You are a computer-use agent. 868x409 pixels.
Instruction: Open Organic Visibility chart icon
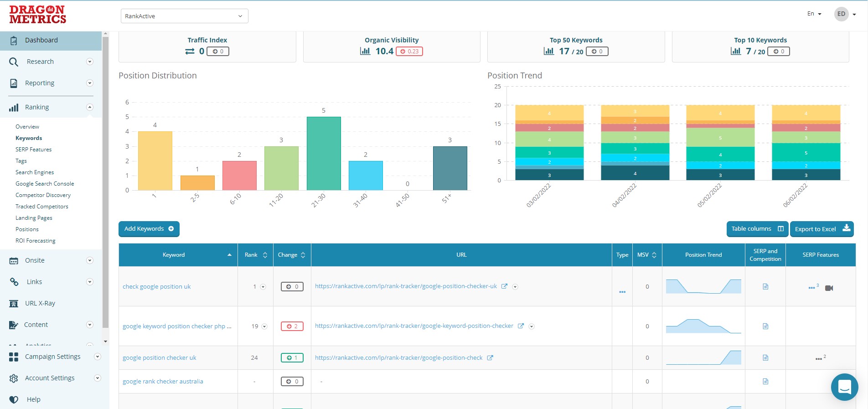(365, 51)
